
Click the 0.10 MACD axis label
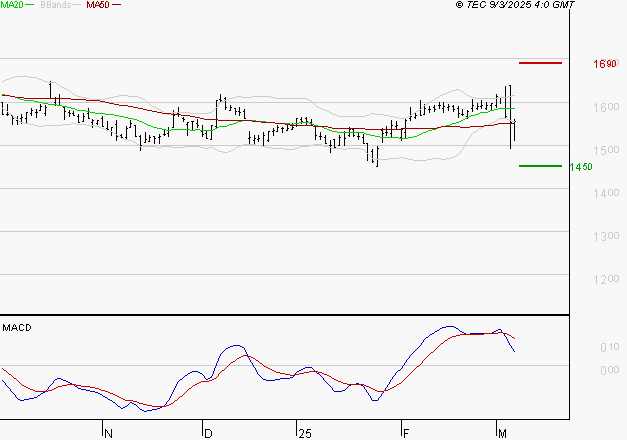tap(608, 348)
